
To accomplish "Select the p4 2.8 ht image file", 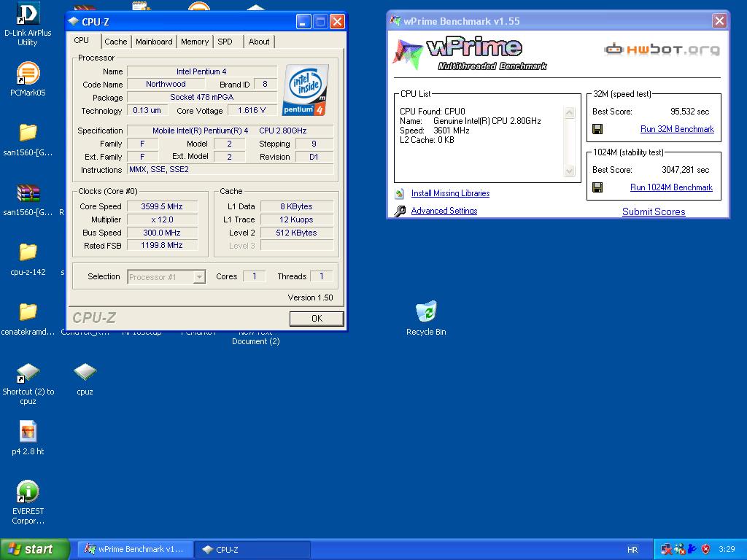I will pos(28,432).
